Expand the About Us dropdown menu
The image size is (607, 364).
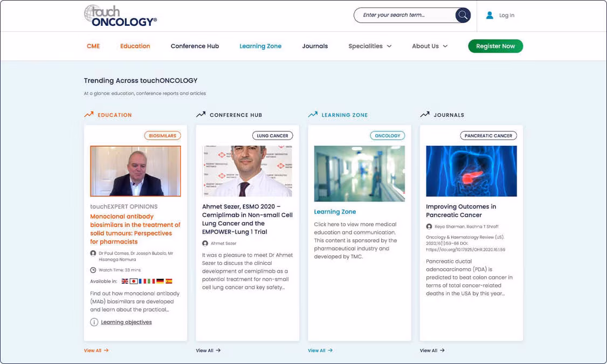point(430,46)
